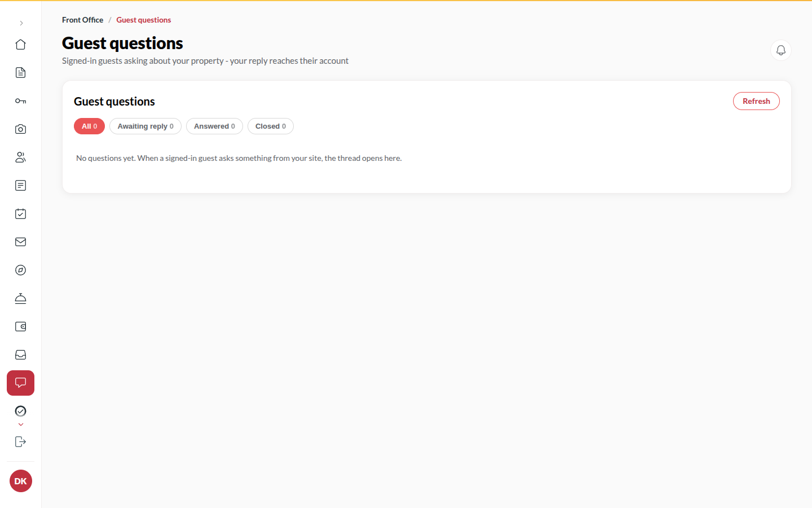Click the 'Signed-in guests asking' subtitle
The image size is (812, 508).
[205, 61]
